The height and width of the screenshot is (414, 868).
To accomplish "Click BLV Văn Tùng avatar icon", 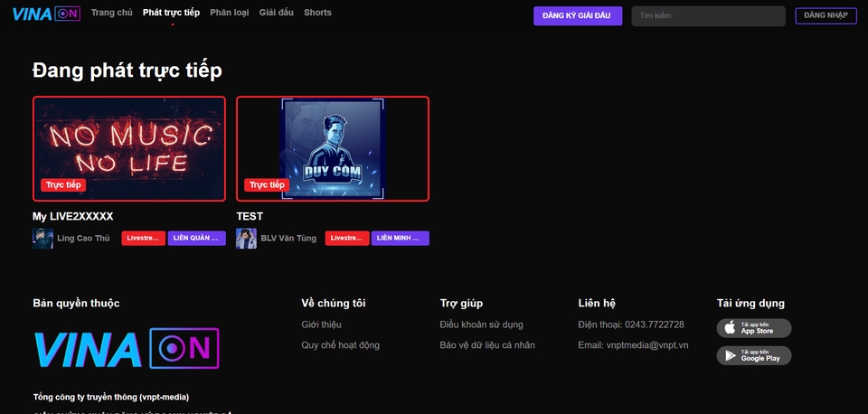I will [x=246, y=239].
